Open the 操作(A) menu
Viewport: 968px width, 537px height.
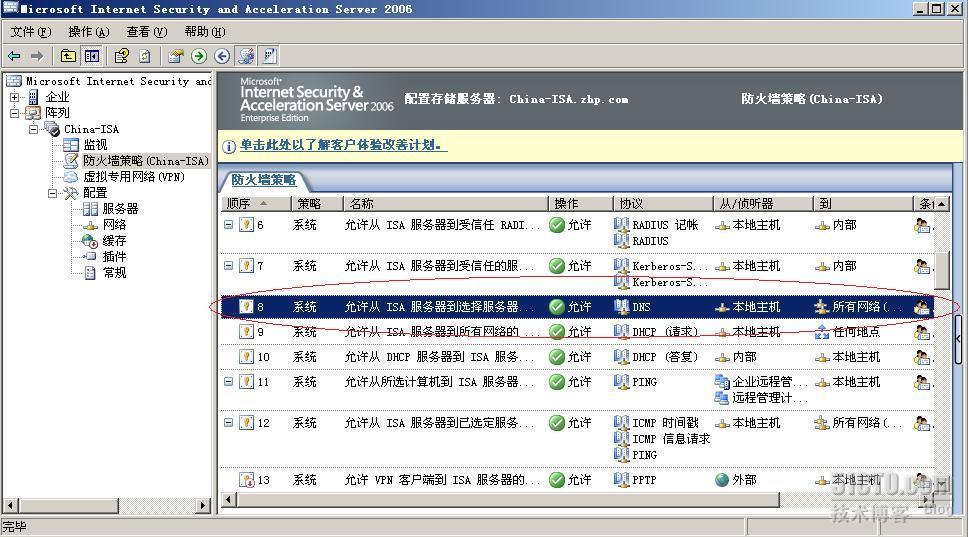(88, 31)
